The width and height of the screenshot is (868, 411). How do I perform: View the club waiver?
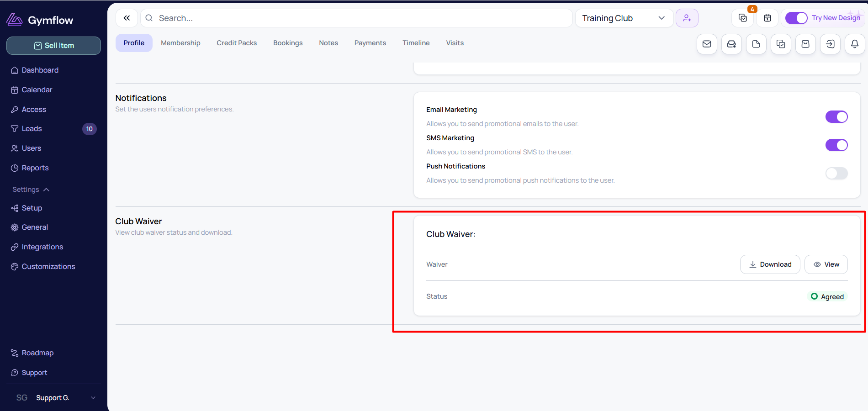pos(826,264)
